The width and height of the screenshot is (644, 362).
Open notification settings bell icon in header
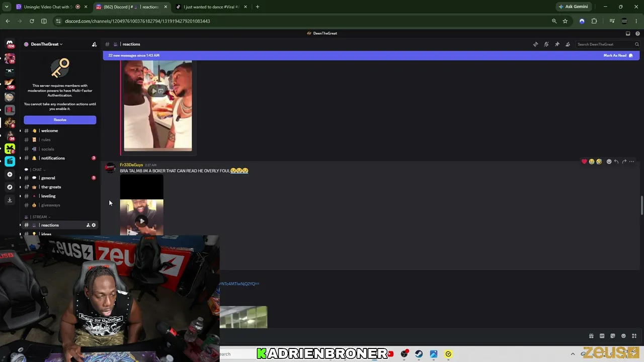click(546, 44)
